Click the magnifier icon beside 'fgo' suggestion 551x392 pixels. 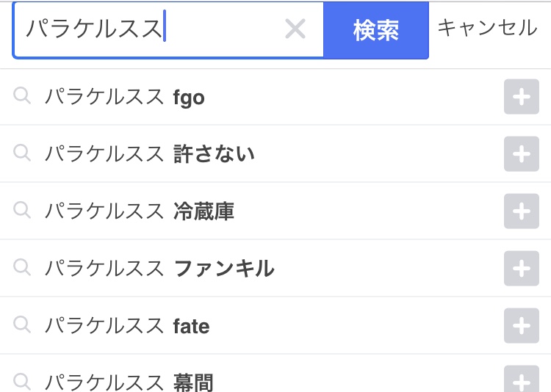[23, 95]
